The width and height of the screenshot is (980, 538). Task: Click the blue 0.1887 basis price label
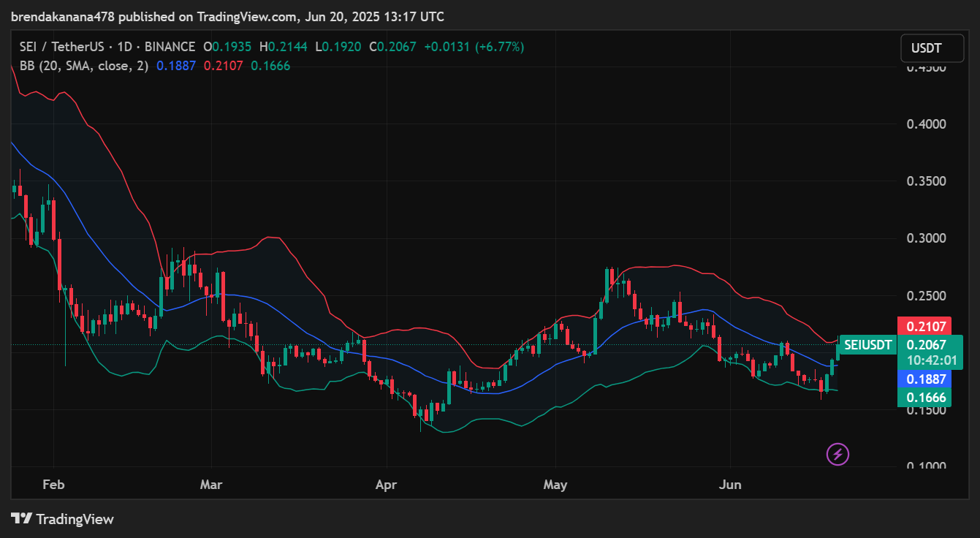[x=926, y=379]
